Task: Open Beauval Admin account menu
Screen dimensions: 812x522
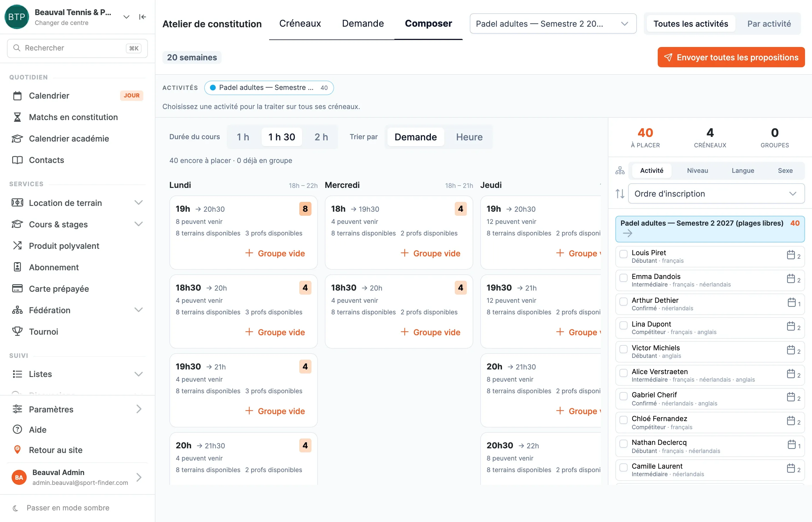Action: click(x=77, y=477)
